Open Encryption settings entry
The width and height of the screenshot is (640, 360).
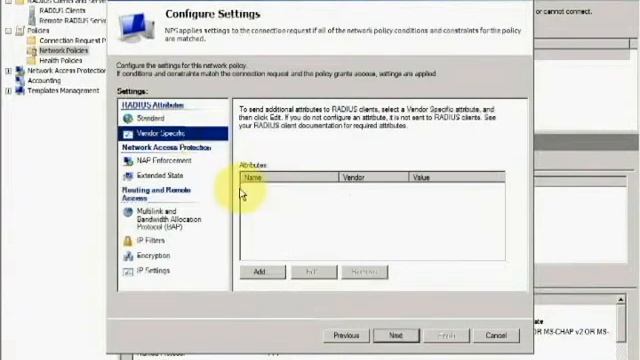point(153,256)
